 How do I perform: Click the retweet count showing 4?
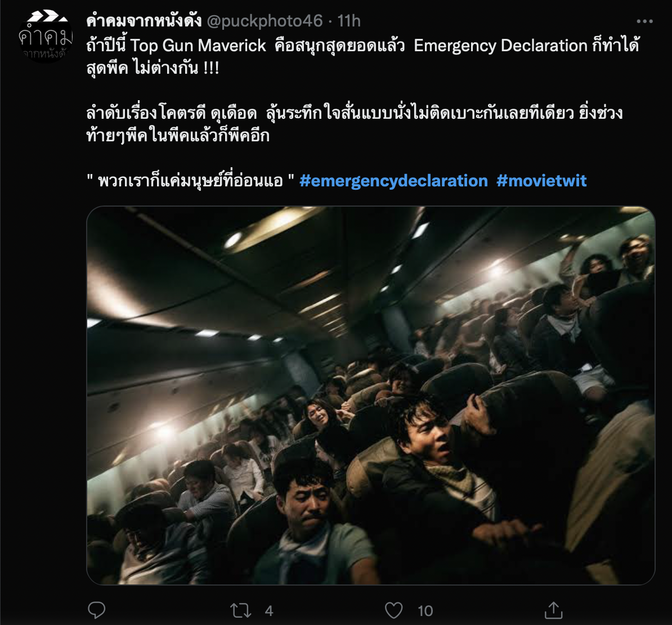[x=268, y=611]
